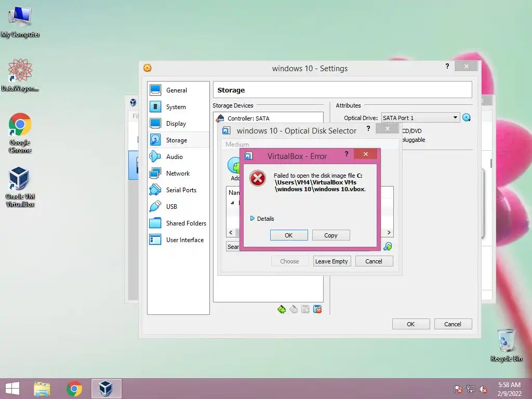Click the remove attachment icon
This screenshot has height=399, width=532.
(x=317, y=310)
